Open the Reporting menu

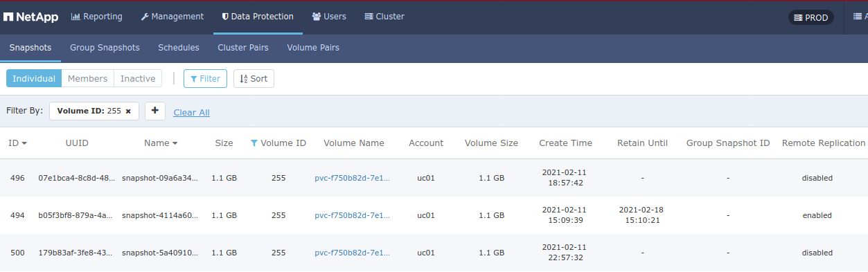pyautogui.click(x=97, y=17)
